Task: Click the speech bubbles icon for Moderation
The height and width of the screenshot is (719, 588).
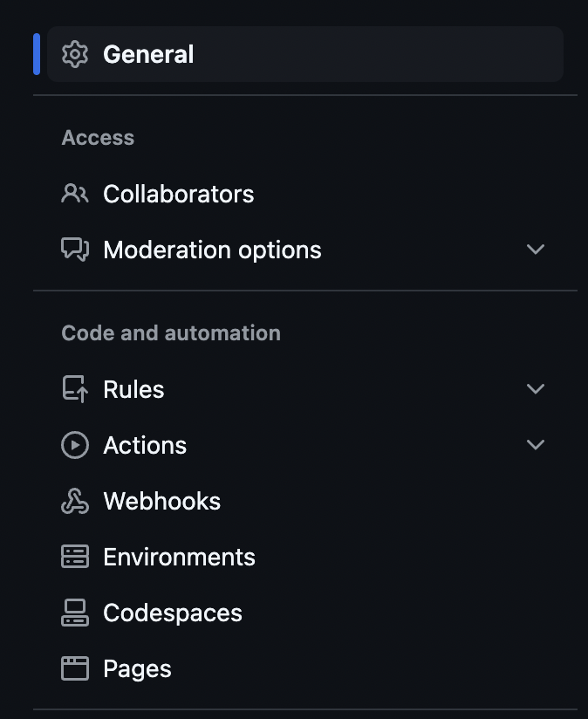Action: tap(75, 250)
